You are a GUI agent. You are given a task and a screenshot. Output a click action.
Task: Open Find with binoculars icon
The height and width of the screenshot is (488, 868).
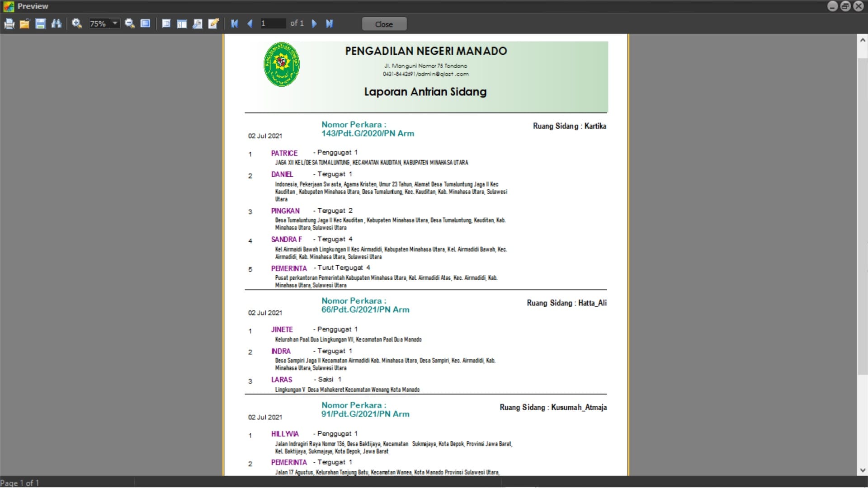click(x=56, y=23)
